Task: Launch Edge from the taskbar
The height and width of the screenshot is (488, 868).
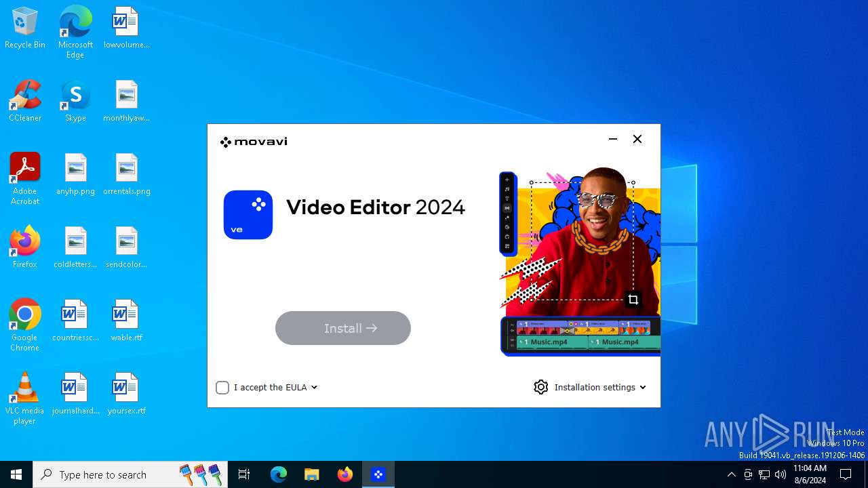Action: pos(279,474)
